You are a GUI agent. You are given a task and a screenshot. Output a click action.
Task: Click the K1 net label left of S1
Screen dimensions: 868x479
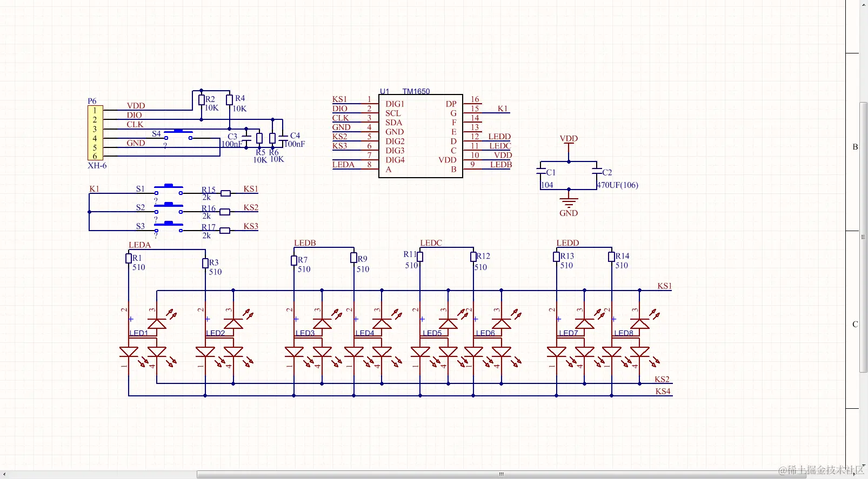coord(94,189)
